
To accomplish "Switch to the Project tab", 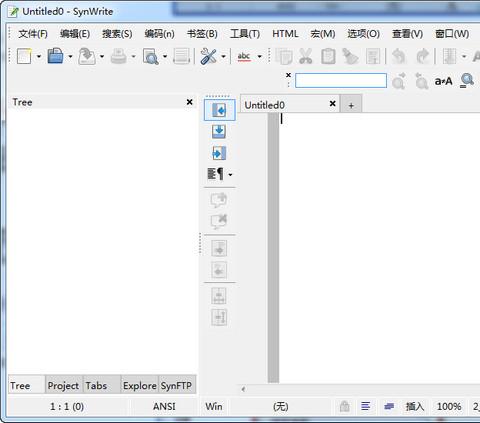I will [63, 385].
